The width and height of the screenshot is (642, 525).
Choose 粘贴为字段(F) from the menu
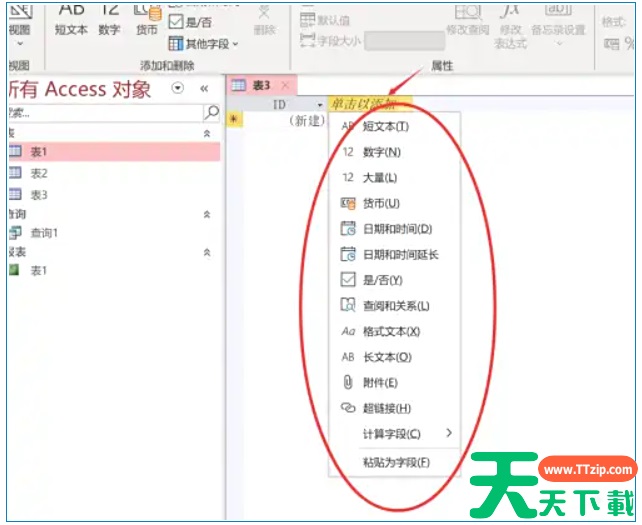pyautogui.click(x=394, y=463)
